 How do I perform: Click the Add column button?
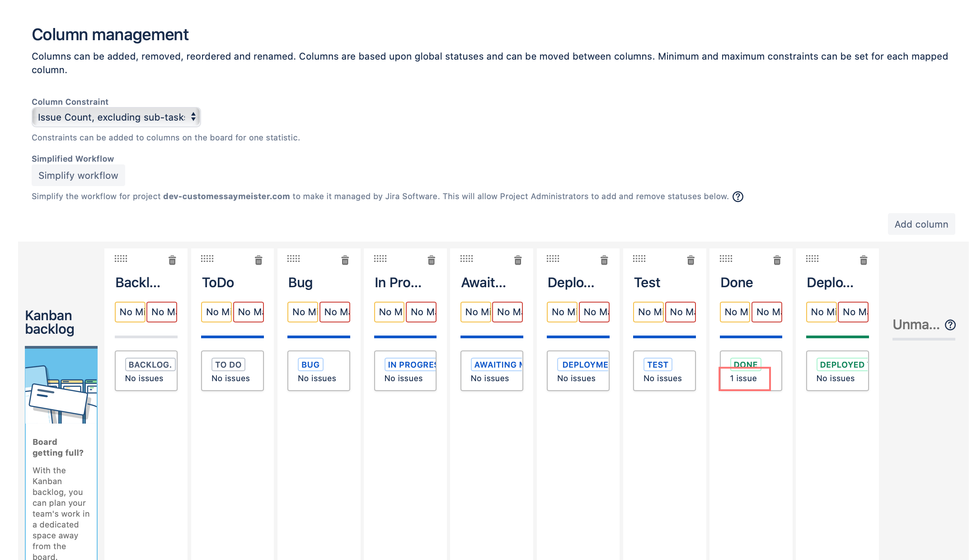pyautogui.click(x=921, y=224)
